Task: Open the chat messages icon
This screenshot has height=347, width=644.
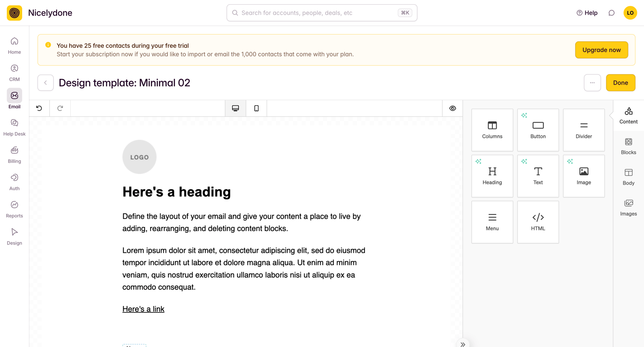Action: (x=612, y=13)
